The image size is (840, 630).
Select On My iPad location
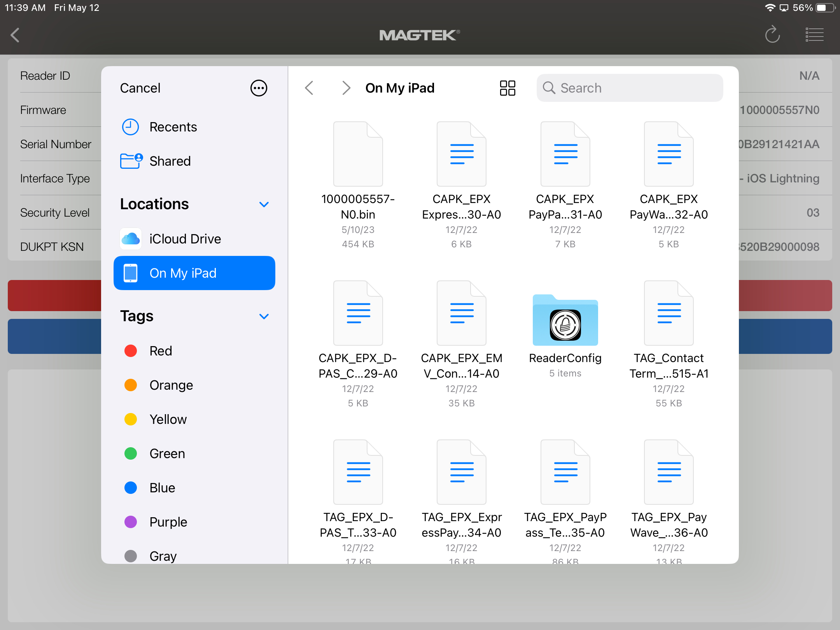click(x=194, y=273)
